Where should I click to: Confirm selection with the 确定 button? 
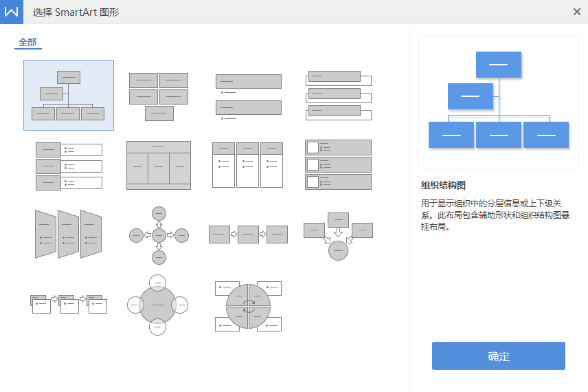click(x=499, y=356)
